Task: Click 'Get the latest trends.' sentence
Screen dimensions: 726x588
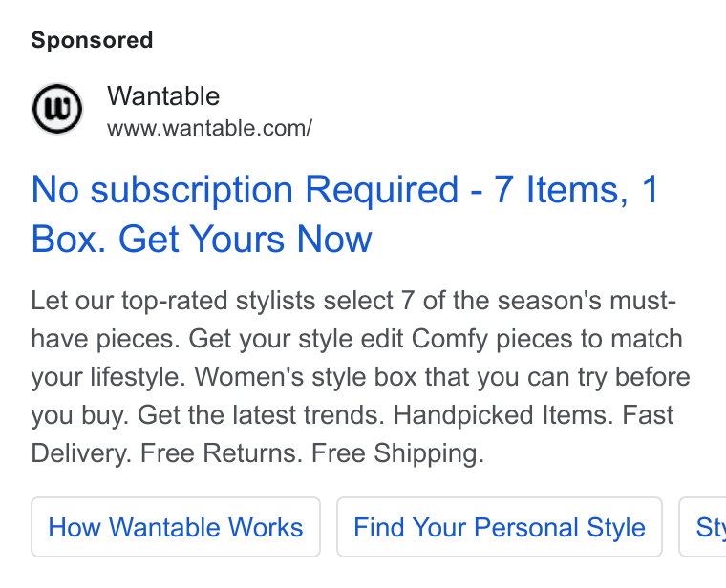Action: click(x=261, y=414)
